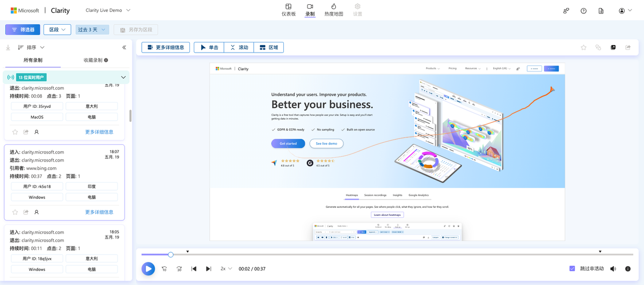Click the playback position handle
Image resolution: width=644 pixels, height=285 pixels.
[x=171, y=254]
